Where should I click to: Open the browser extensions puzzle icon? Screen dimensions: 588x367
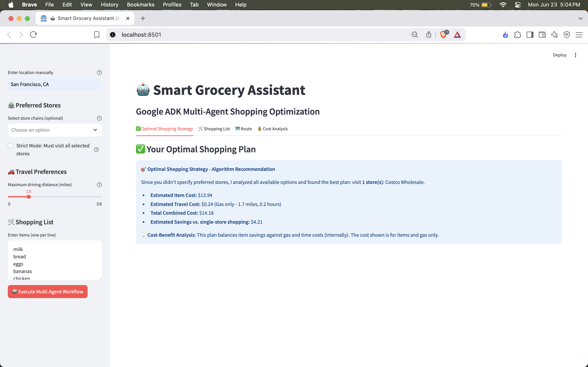pyautogui.click(x=518, y=35)
